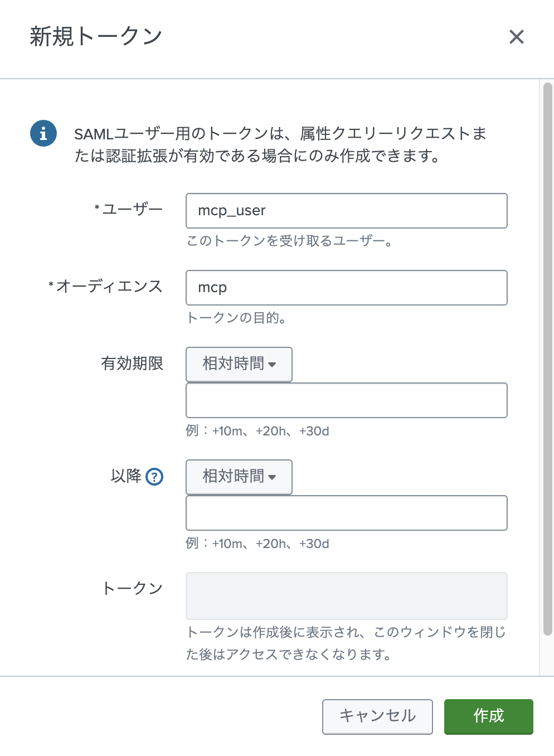
Task: Click the empty 有効期限 value input
Action: click(x=346, y=400)
